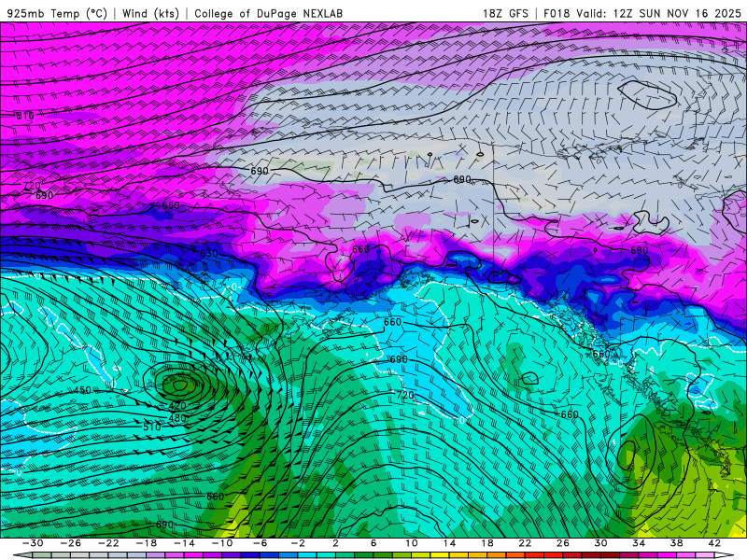
Task: Click the -6 legend value
Action: click(x=261, y=543)
